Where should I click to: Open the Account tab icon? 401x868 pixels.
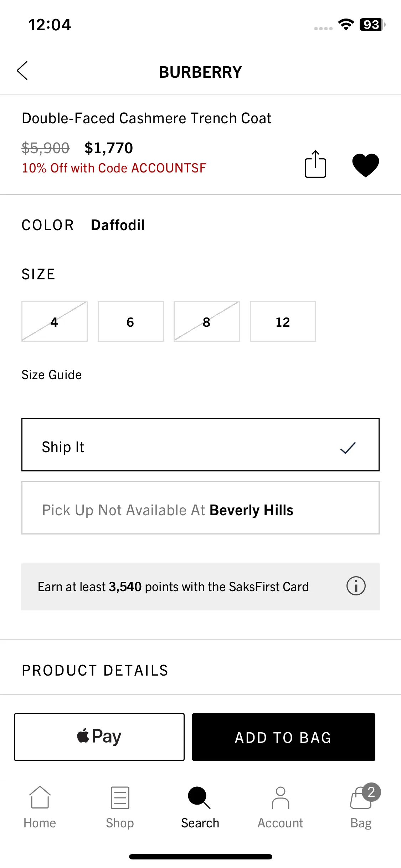tap(281, 798)
